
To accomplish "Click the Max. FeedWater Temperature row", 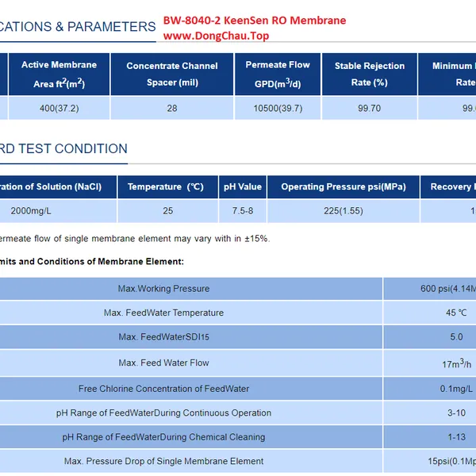I will pos(163,313).
